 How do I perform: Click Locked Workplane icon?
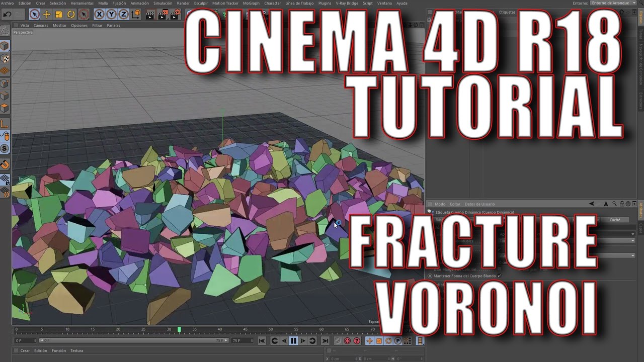click(5, 179)
